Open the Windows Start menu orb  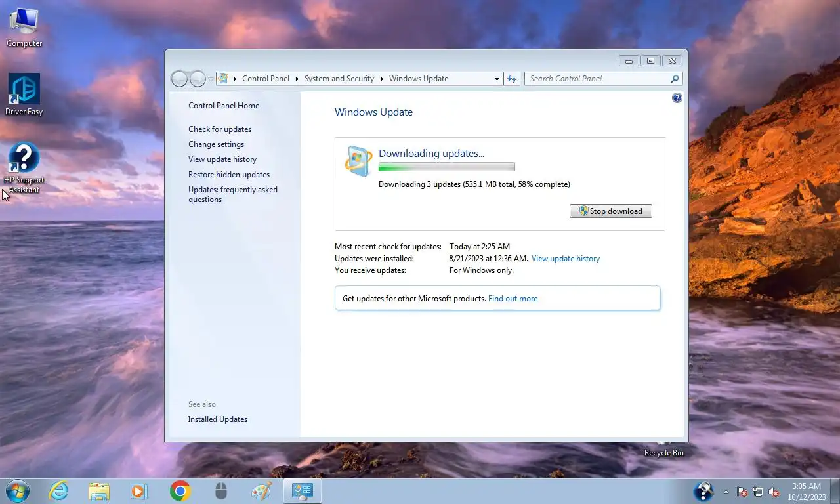click(16, 491)
